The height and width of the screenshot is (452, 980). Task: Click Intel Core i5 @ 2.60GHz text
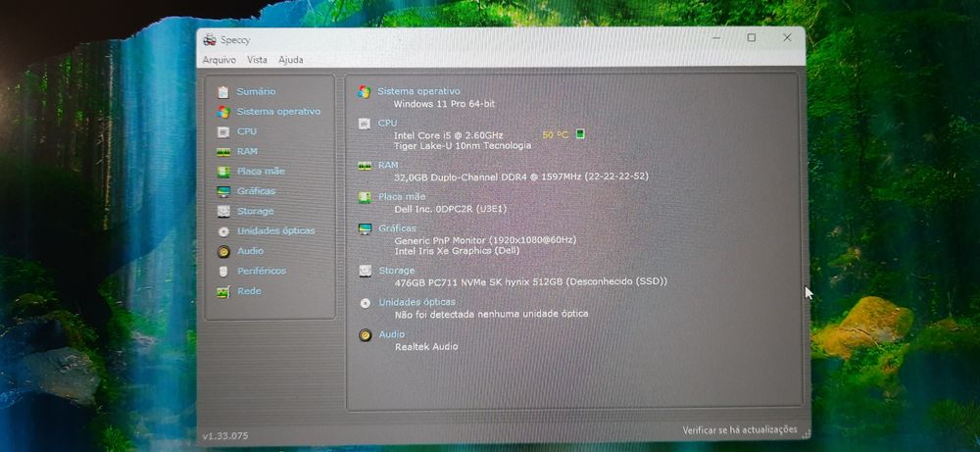pyautogui.click(x=448, y=135)
